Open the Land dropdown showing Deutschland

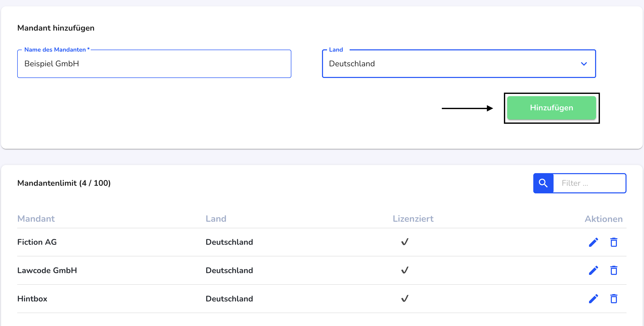coord(459,64)
